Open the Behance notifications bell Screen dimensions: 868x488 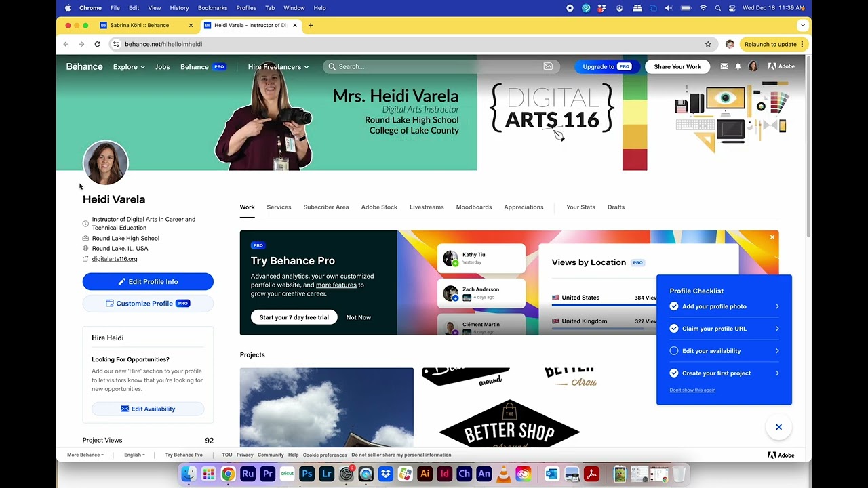738,66
